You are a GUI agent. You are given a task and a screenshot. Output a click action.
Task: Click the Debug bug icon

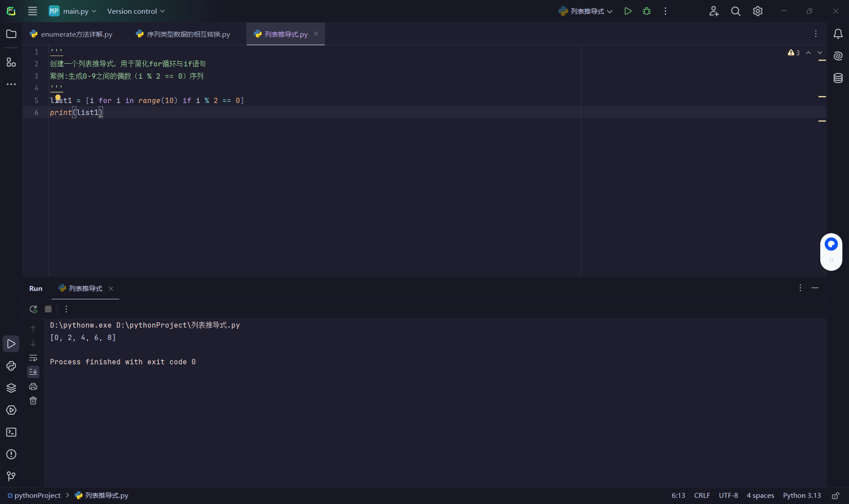[x=646, y=11]
